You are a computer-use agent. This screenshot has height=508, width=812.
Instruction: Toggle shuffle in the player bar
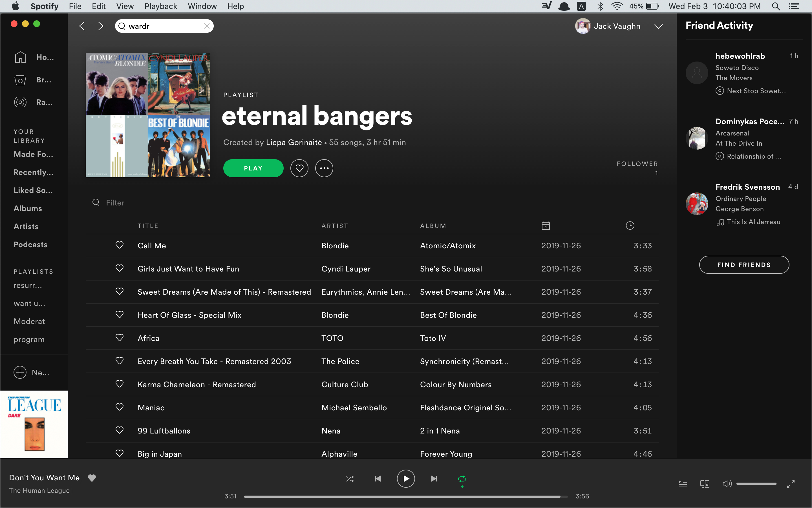point(350,479)
